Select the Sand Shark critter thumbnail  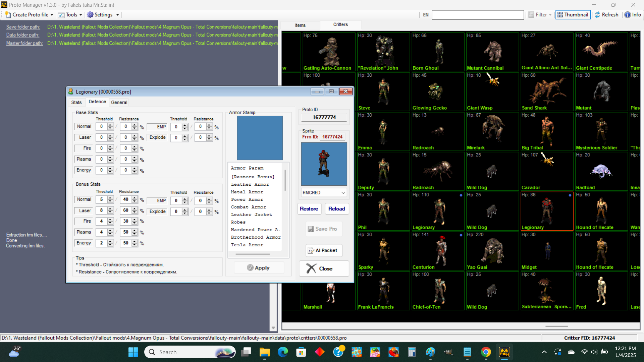[547, 92]
